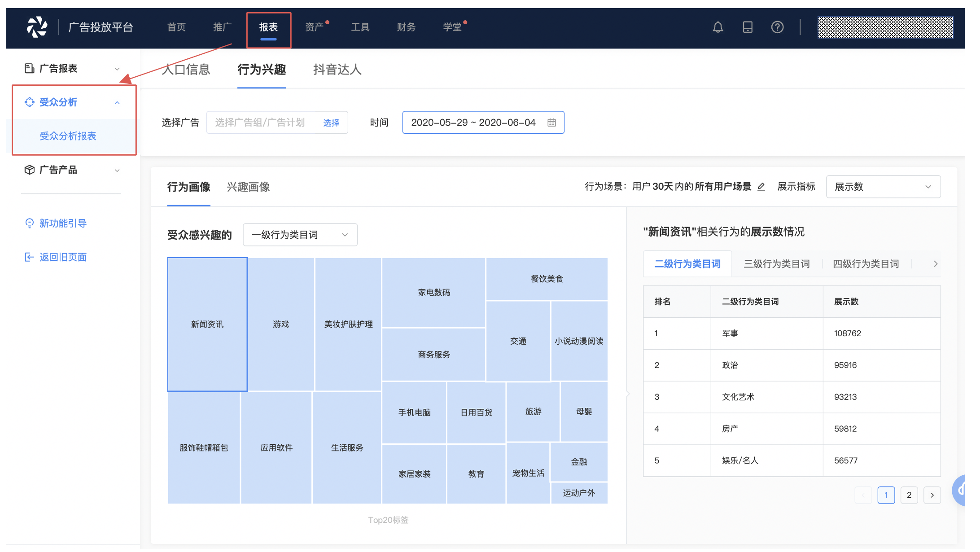The width and height of the screenshot is (980, 552).
Task: Open 受众分析报表 in sidebar
Action: pos(68,136)
